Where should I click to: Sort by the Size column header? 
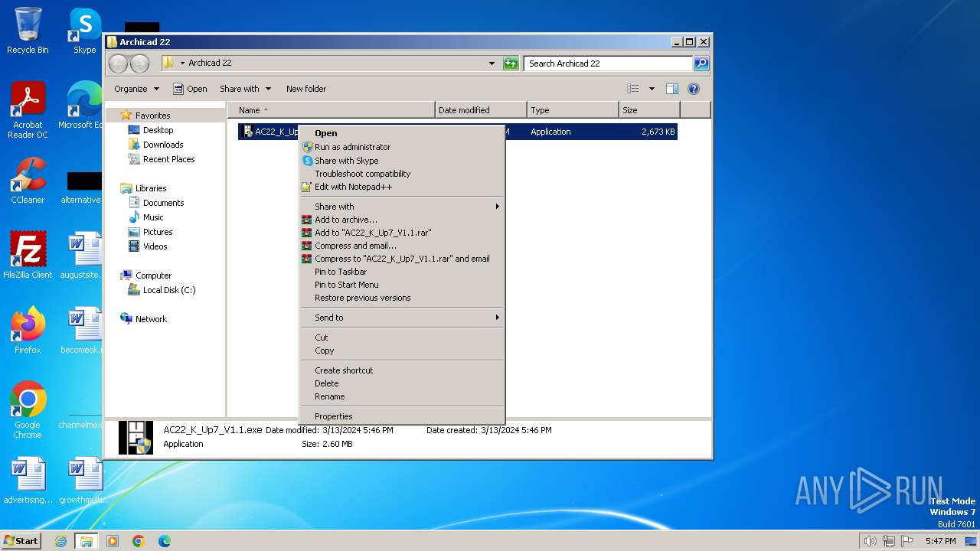pos(649,110)
